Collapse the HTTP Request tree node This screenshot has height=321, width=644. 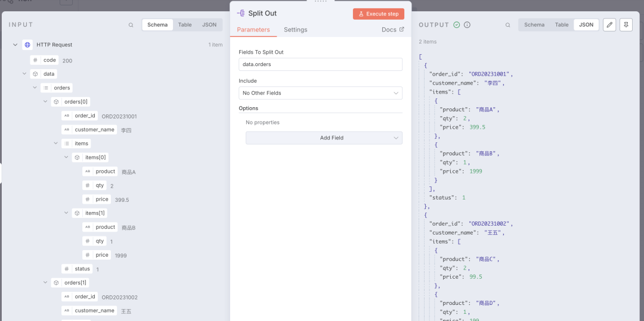(16, 45)
